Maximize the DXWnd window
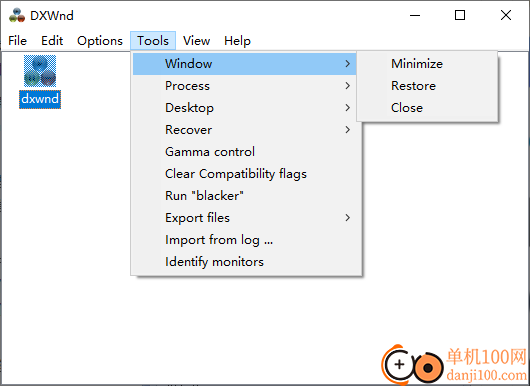This screenshot has height=386, width=530. point(460,15)
